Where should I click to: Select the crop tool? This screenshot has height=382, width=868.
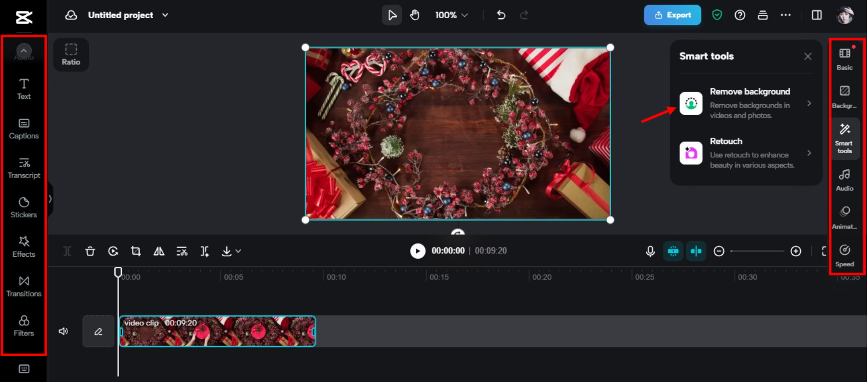136,251
